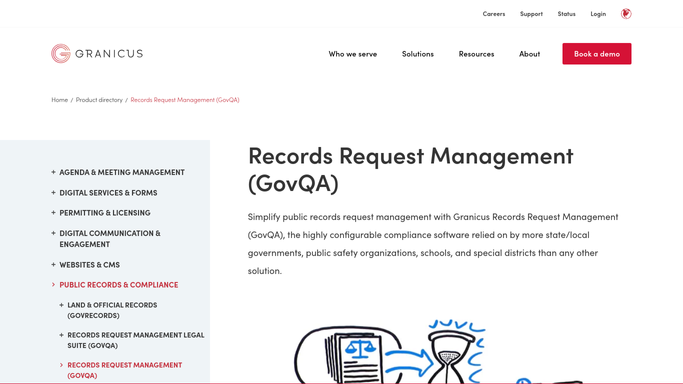Open the Solutions menu
Image resolution: width=683 pixels, height=384 pixels.
(418, 54)
